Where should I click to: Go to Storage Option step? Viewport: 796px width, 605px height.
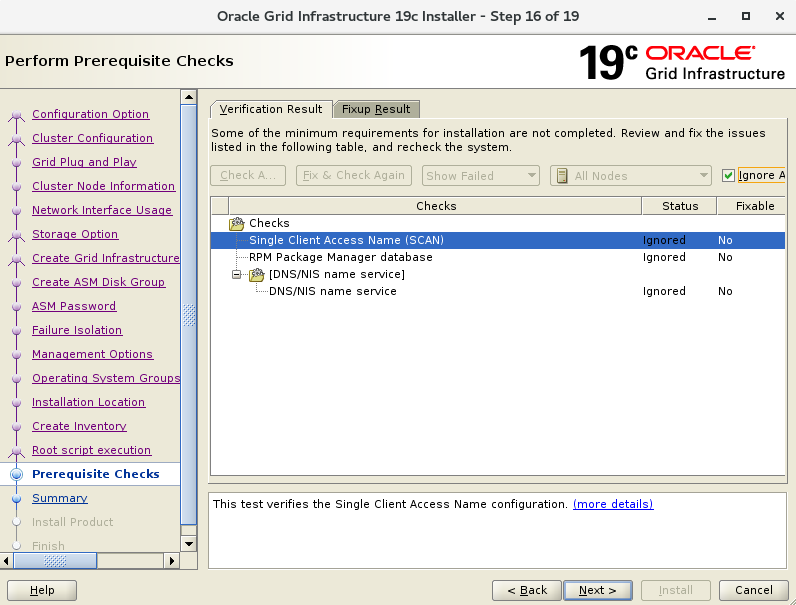tap(75, 234)
